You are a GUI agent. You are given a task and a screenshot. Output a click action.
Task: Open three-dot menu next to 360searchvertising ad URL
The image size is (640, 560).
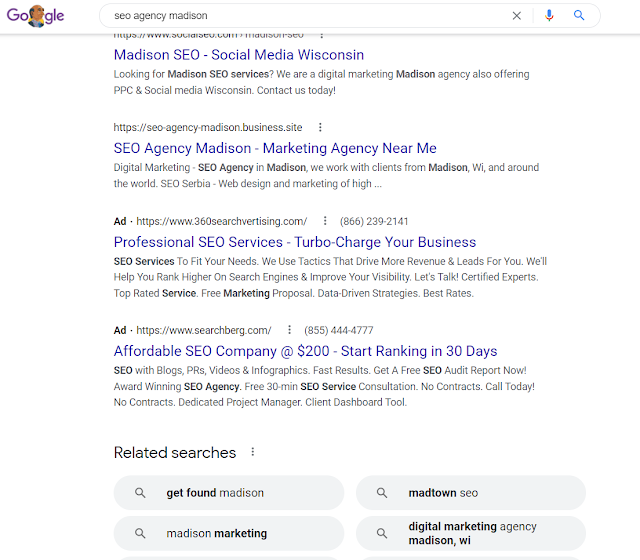click(x=325, y=221)
